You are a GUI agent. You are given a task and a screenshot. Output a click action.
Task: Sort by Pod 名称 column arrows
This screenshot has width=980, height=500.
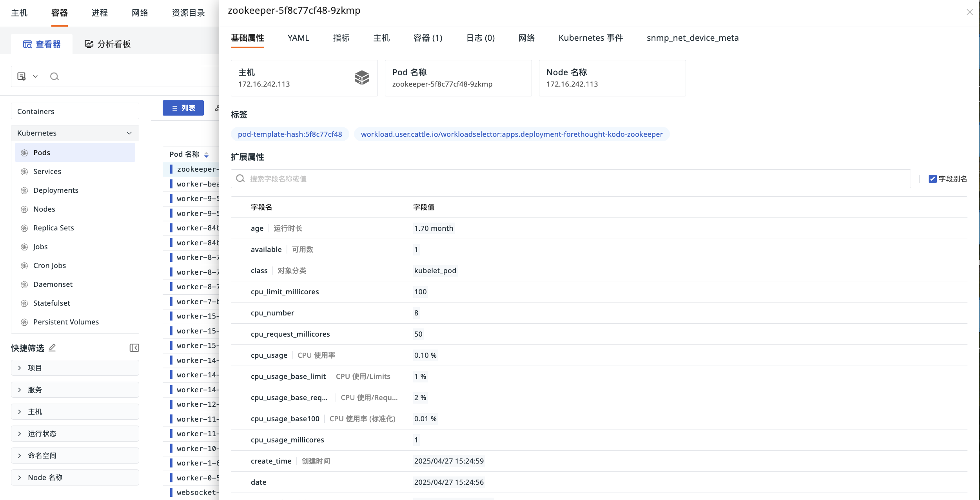pyautogui.click(x=206, y=155)
